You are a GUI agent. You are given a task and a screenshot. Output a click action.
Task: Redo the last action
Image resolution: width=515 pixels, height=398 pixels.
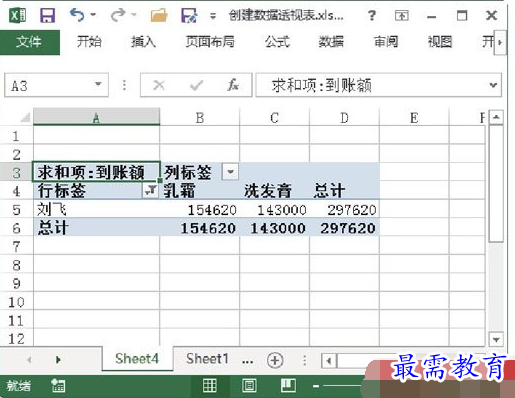click(118, 15)
